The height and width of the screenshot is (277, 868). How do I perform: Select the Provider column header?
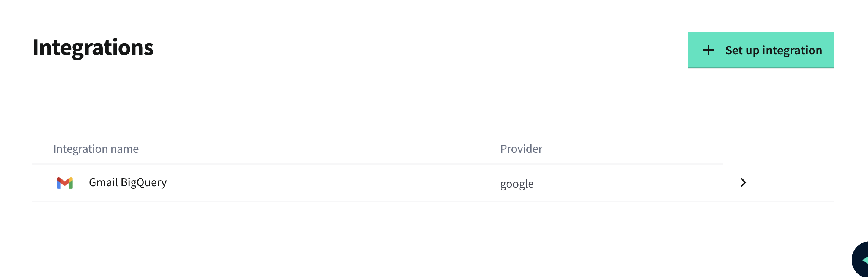tap(521, 149)
